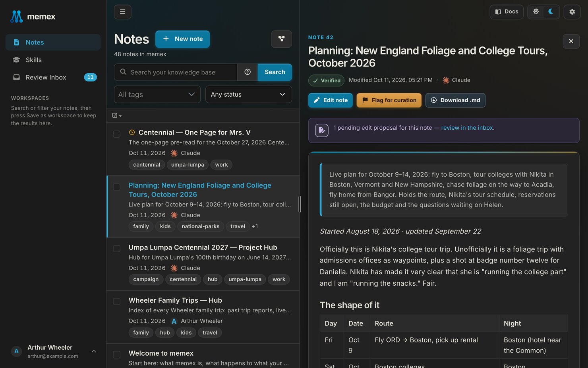Click the pending edit proposal icon
Screen dimensions: 588x368
coord(322,130)
